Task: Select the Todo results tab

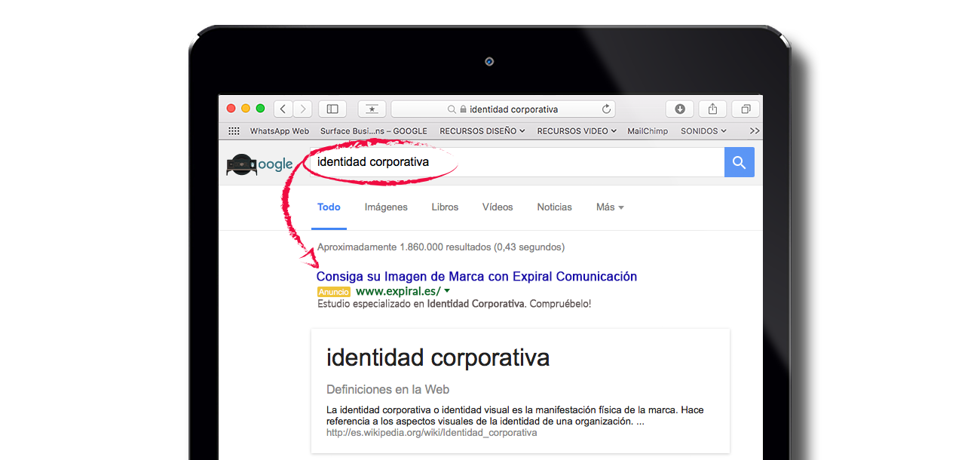Action: [x=329, y=207]
